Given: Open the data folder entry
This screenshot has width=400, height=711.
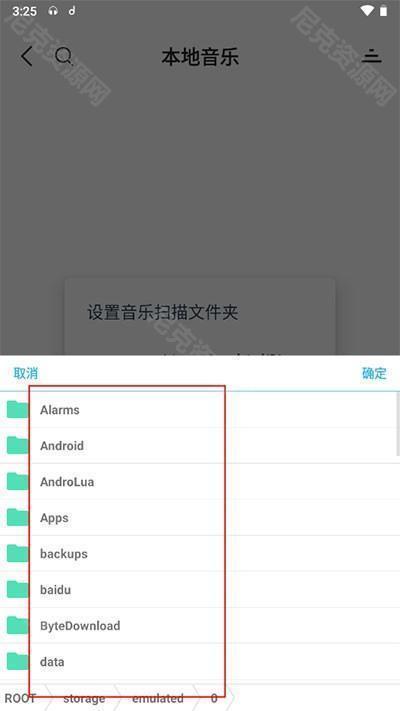Looking at the screenshot, I should pos(200,662).
